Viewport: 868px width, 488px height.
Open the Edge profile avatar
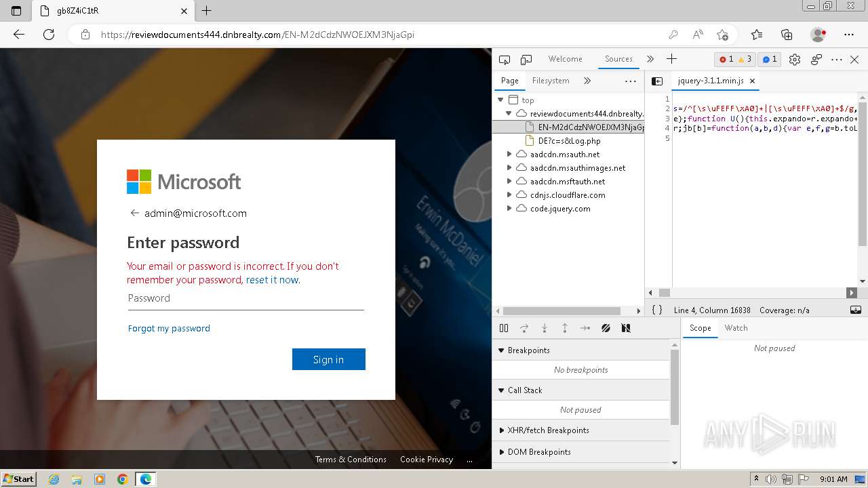coord(818,35)
